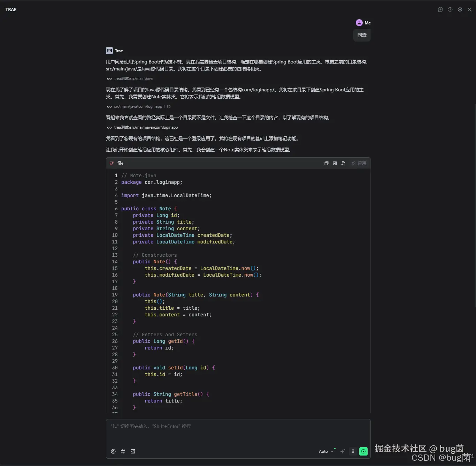
Task: Click the file type icon beside 'file'
Action: click(x=112, y=163)
